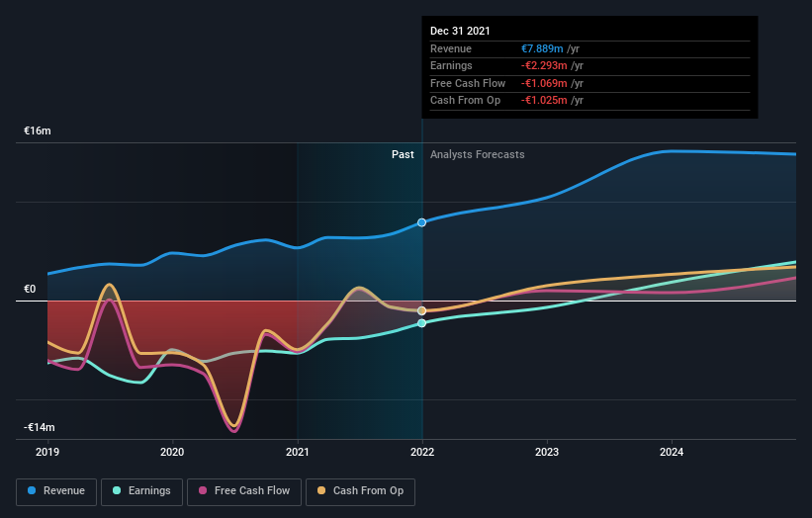Select the 2024 x-axis label
Viewport: 812px width, 518px height.
tap(672, 452)
